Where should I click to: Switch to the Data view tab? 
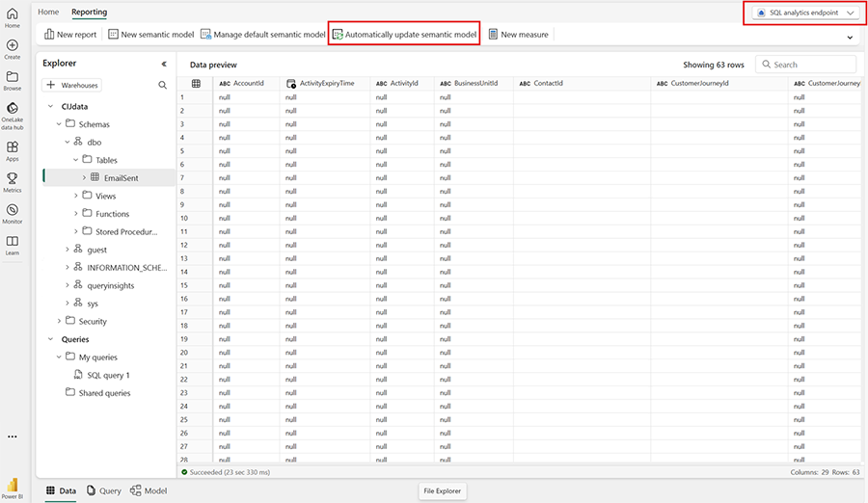click(61, 490)
